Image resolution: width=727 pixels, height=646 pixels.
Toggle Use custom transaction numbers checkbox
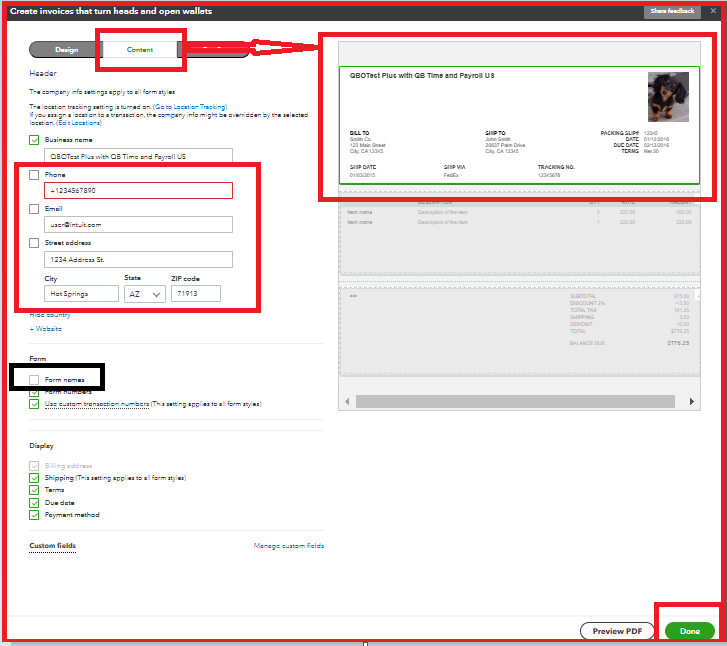click(x=34, y=404)
